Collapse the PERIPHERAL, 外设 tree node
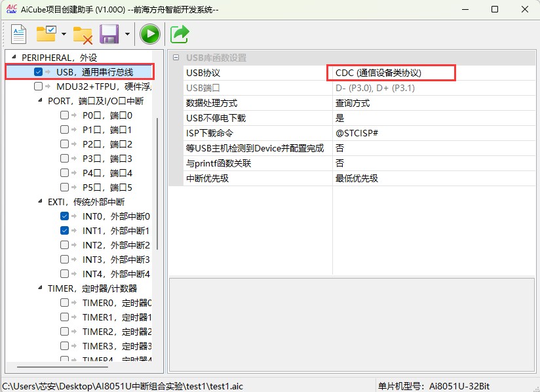 (14, 56)
